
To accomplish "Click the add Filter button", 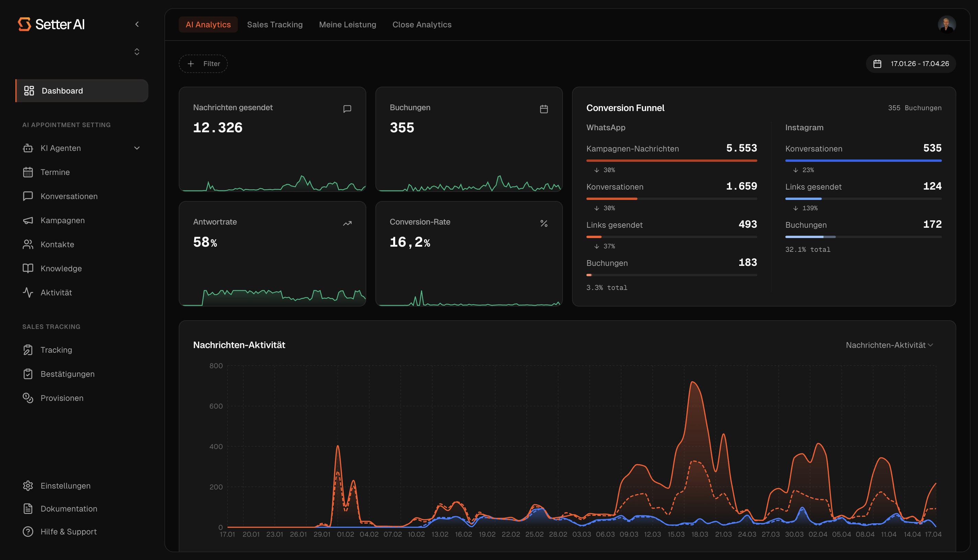I will [203, 64].
